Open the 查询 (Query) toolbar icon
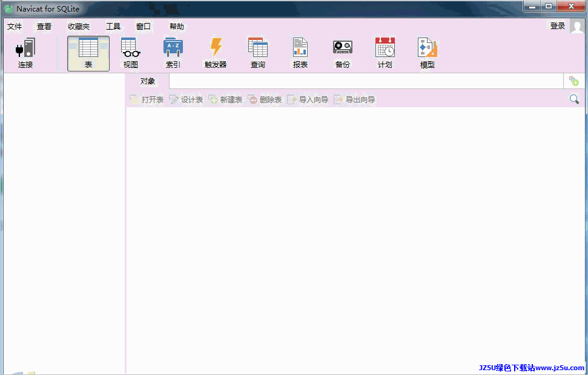The height and width of the screenshot is (375, 588). tap(258, 48)
